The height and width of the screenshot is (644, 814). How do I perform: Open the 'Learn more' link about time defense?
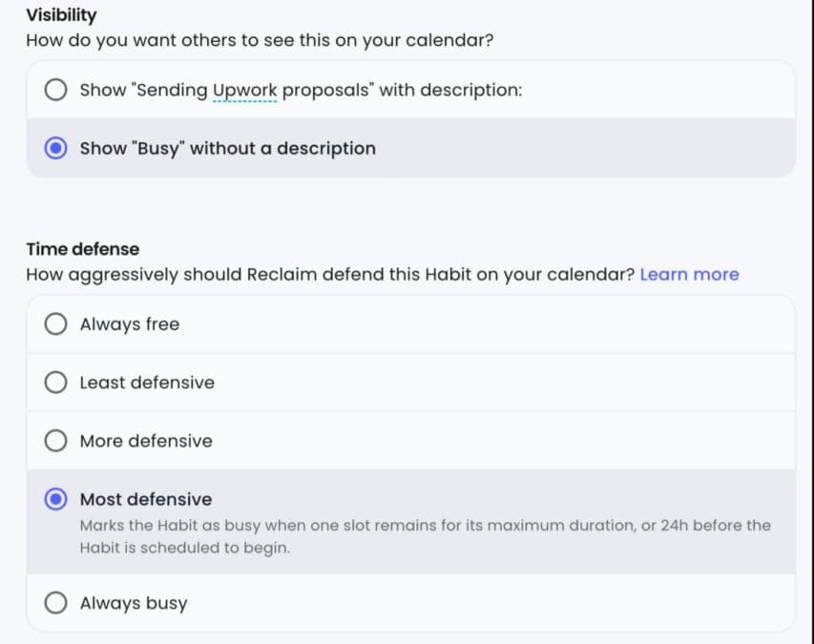click(x=689, y=274)
